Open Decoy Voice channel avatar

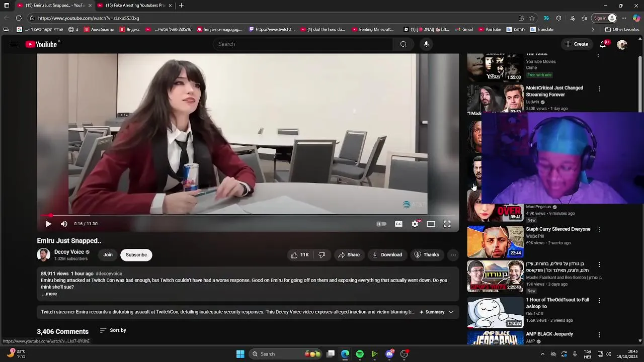point(44,255)
